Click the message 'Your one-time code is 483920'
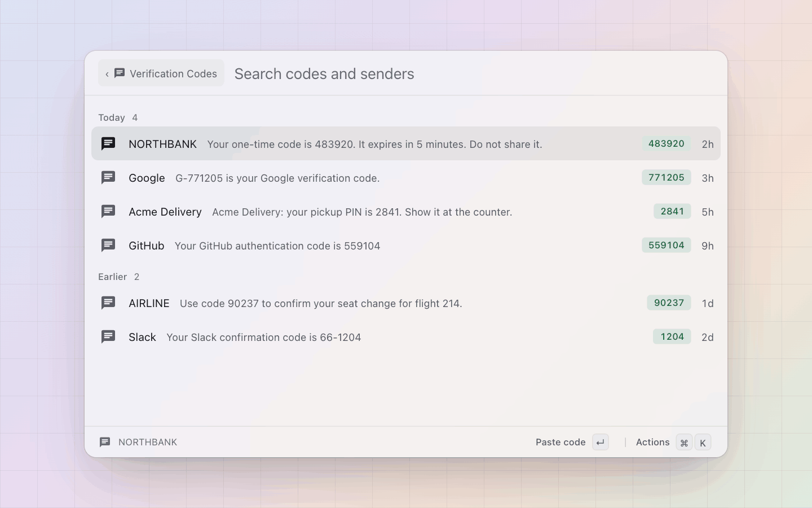Image resolution: width=812 pixels, height=508 pixels. pyautogui.click(x=374, y=144)
